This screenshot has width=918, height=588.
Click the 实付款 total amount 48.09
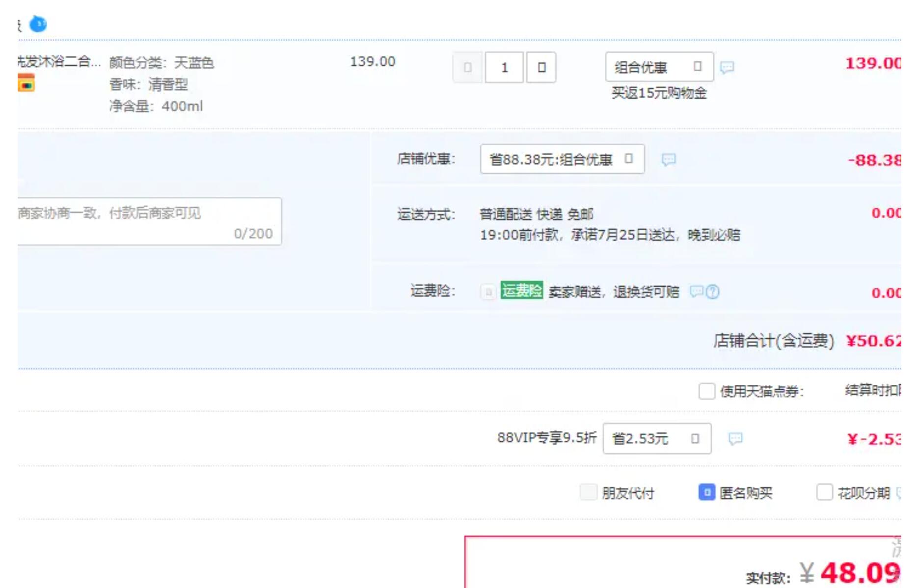pos(860,573)
